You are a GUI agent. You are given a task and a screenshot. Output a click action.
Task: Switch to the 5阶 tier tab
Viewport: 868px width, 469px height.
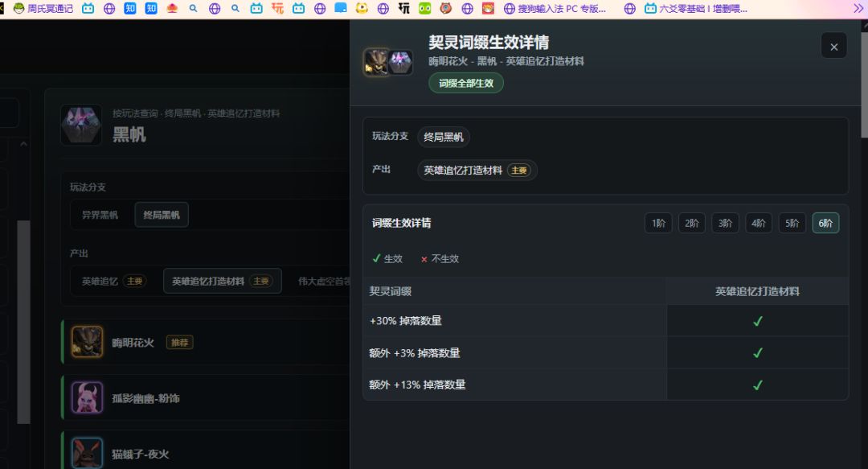[x=792, y=223]
